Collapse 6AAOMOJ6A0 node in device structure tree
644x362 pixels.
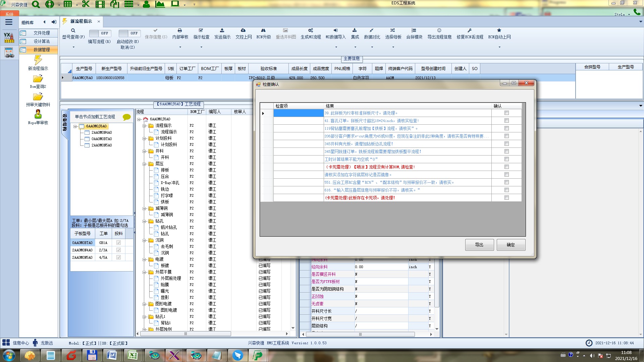(x=75, y=126)
